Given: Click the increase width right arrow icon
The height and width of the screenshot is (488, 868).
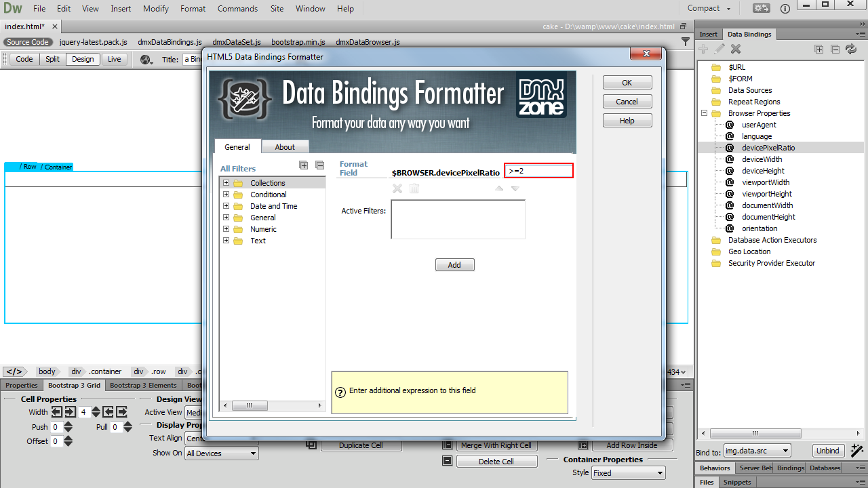Looking at the screenshot, I should point(70,411).
